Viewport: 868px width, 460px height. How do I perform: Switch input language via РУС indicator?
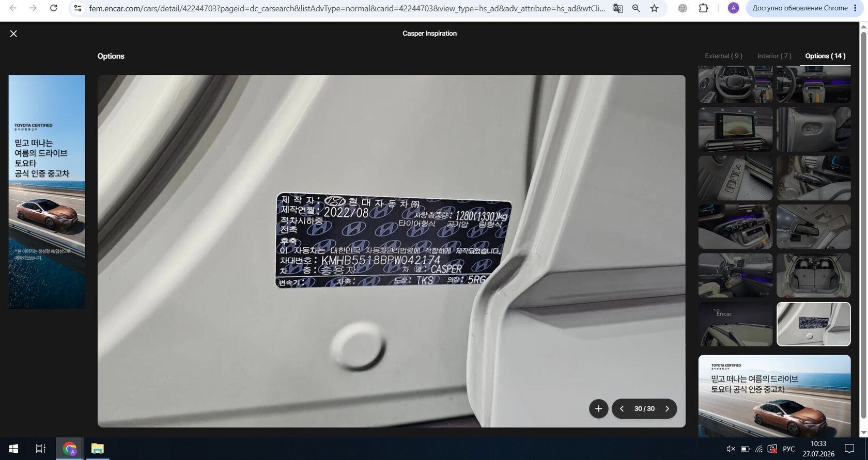point(789,449)
